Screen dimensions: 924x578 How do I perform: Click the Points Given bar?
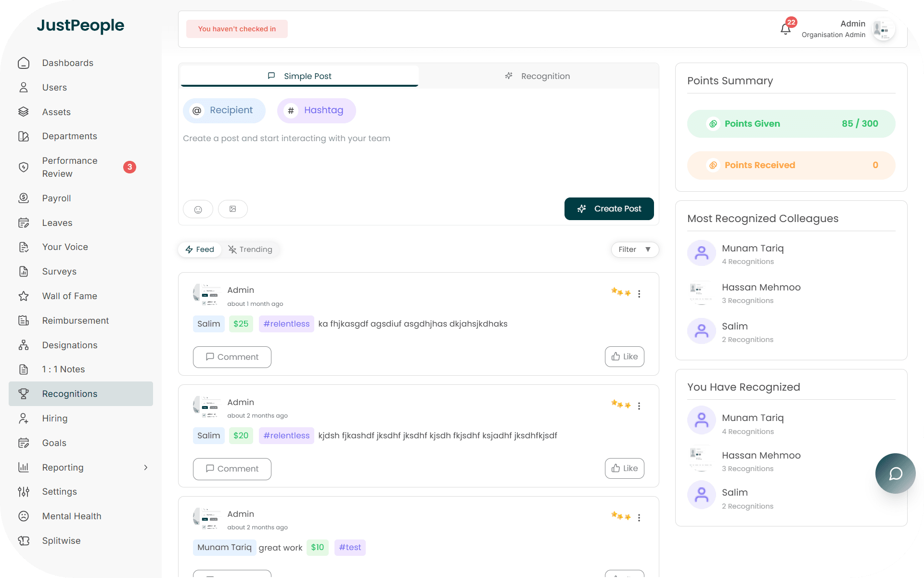pyautogui.click(x=791, y=124)
